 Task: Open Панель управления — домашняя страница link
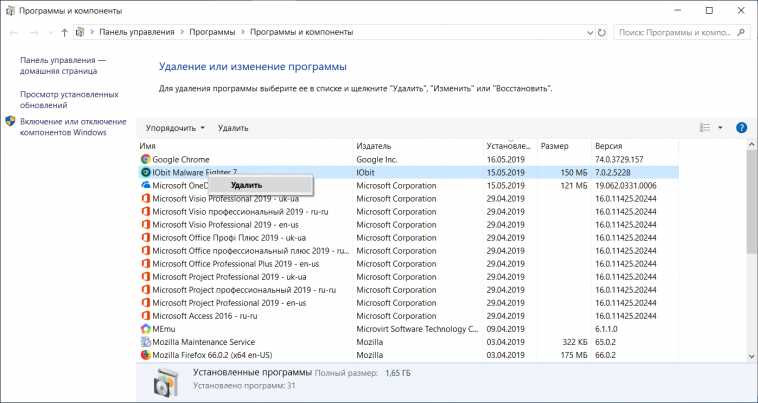click(63, 65)
